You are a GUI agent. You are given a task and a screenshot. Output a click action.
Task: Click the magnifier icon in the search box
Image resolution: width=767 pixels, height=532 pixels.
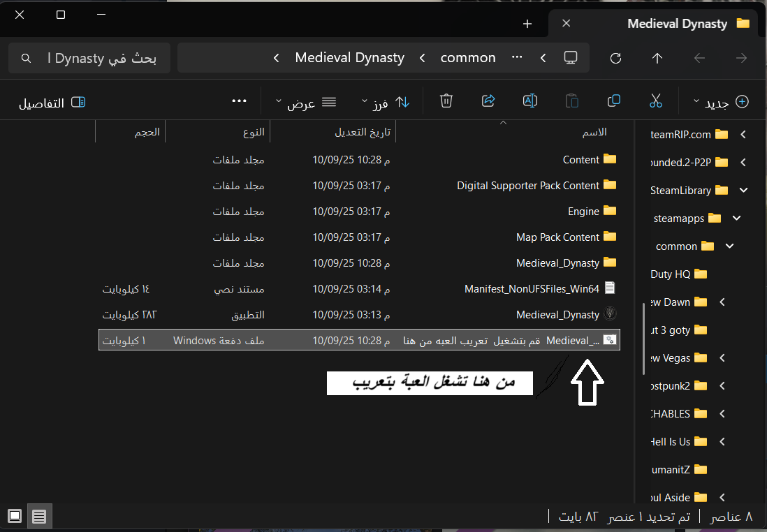coord(27,59)
